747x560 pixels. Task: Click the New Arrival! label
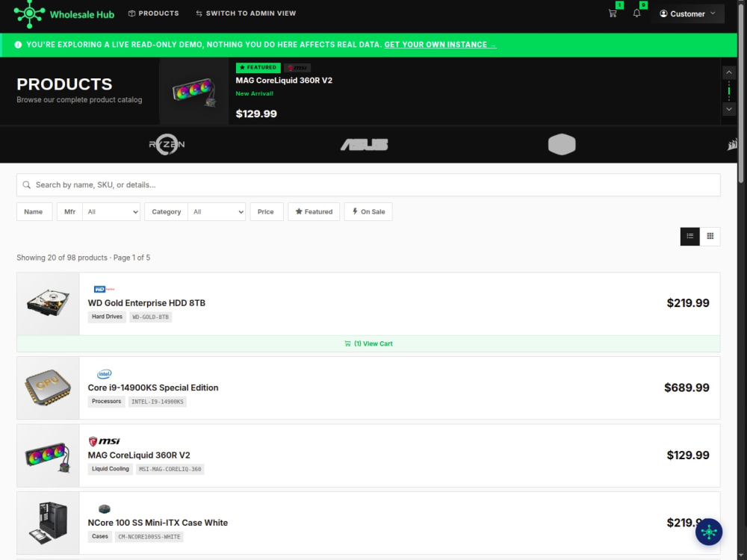pos(255,94)
